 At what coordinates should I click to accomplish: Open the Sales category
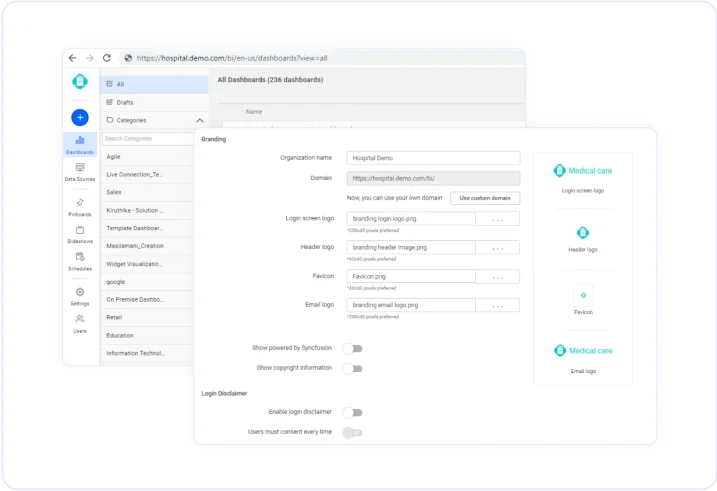pos(146,192)
